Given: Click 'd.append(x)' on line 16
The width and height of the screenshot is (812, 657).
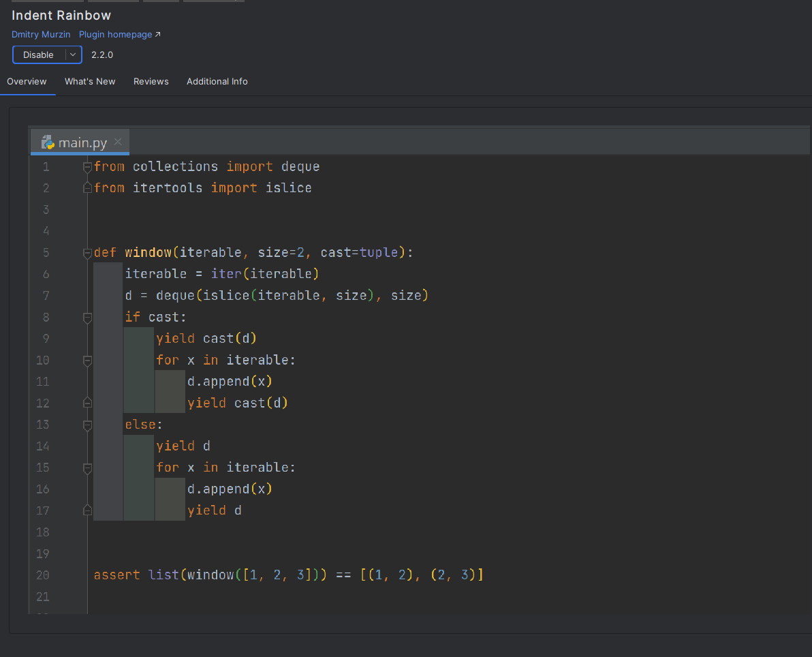Looking at the screenshot, I should pyautogui.click(x=230, y=489).
